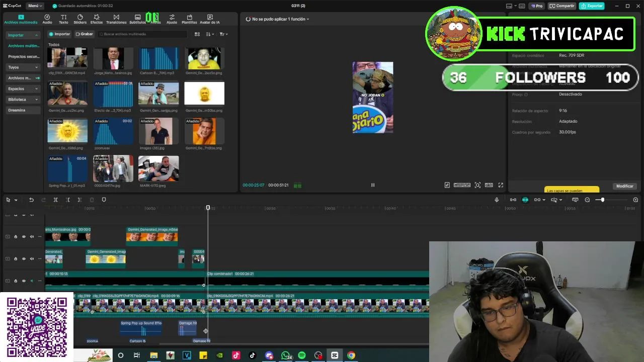Click the Compartir button
This screenshot has height=362, width=644.
561,6
